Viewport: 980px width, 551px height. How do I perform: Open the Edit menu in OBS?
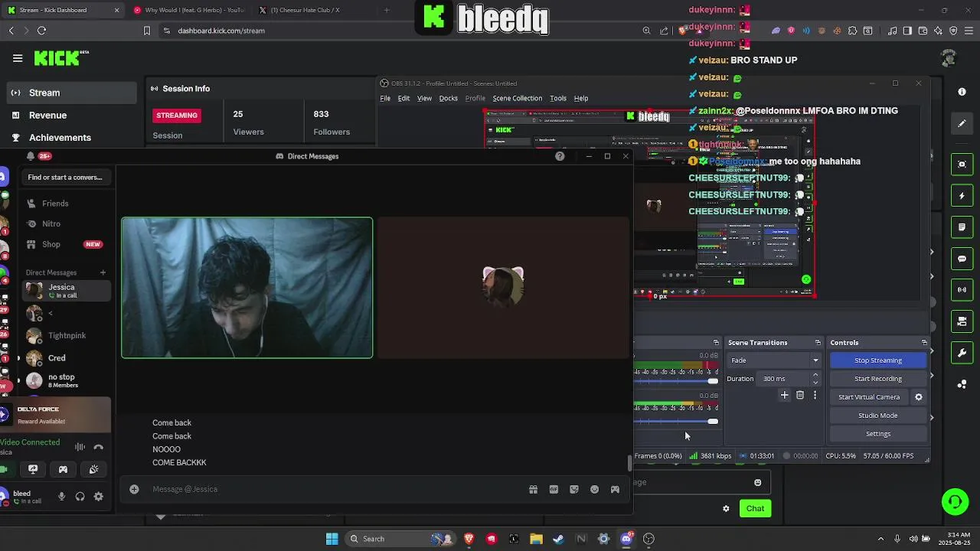click(403, 98)
